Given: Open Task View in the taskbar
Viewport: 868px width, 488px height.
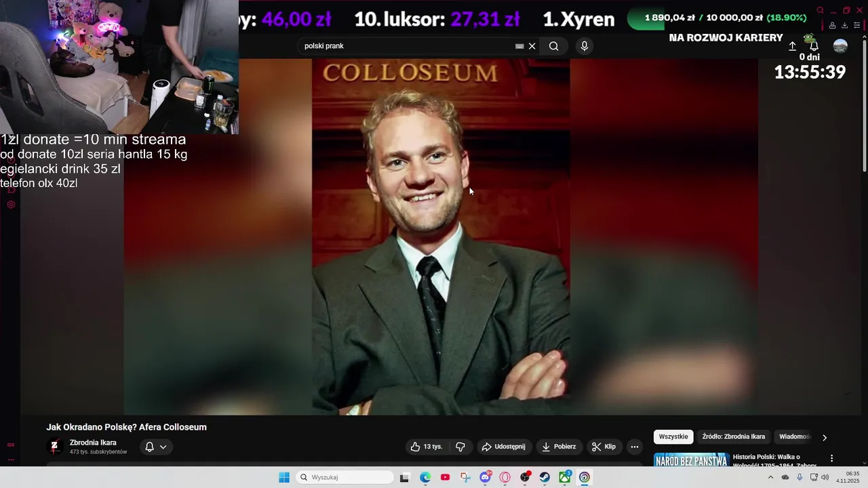Looking at the screenshot, I should pos(404,477).
